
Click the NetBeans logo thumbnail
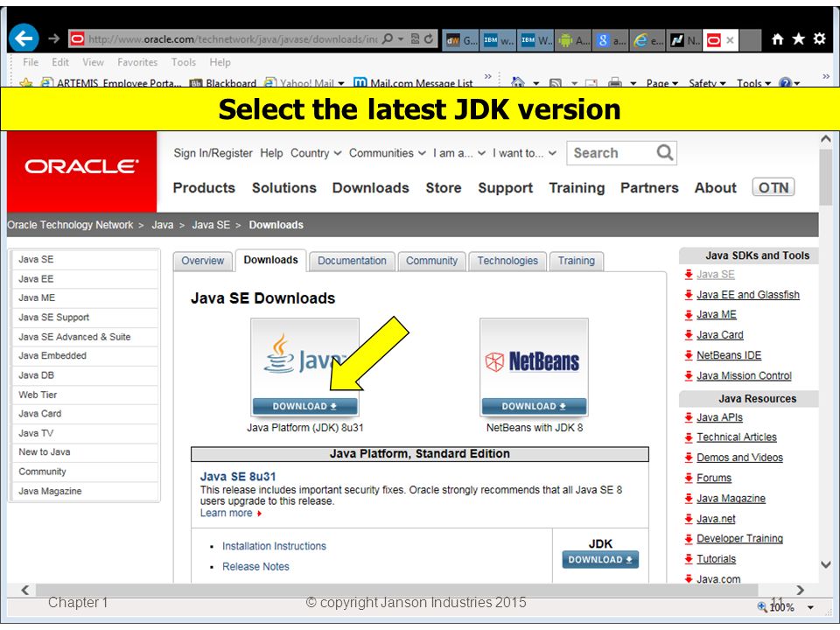[534, 361]
